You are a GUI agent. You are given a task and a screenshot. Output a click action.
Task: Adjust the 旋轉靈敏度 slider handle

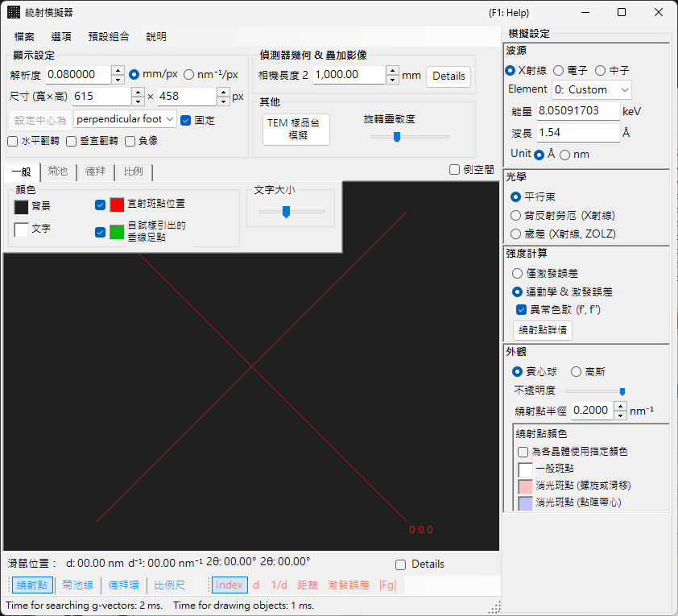click(x=396, y=137)
